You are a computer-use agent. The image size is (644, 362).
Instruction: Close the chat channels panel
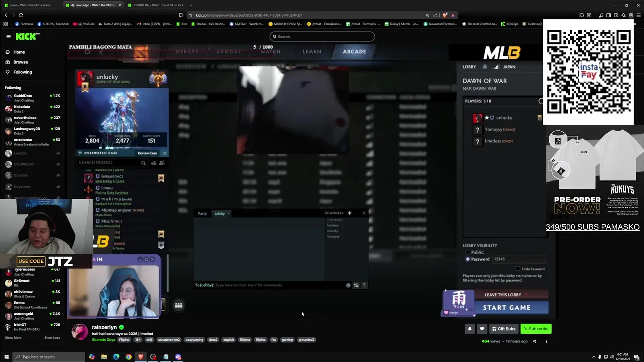[x=364, y=213]
